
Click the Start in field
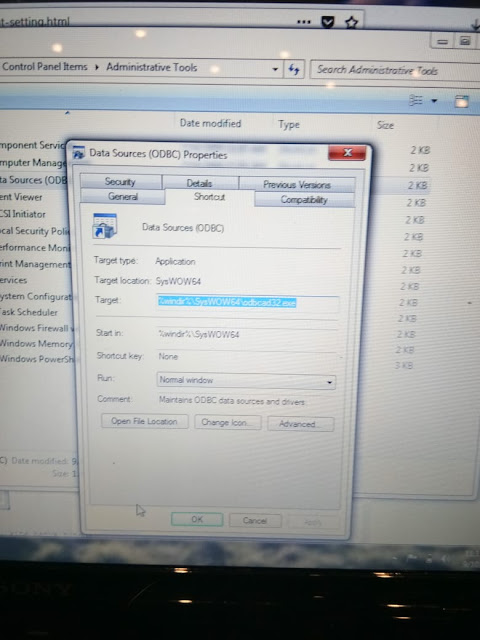[x=247, y=334]
